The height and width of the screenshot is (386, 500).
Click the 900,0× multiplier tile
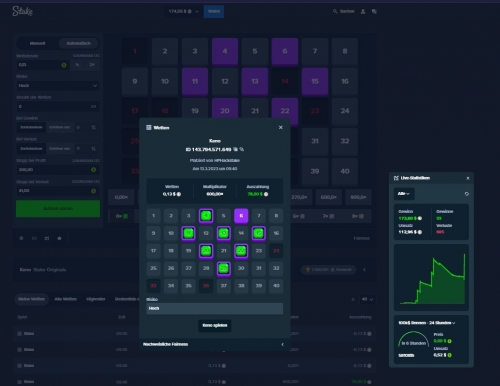[x=358, y=197]
